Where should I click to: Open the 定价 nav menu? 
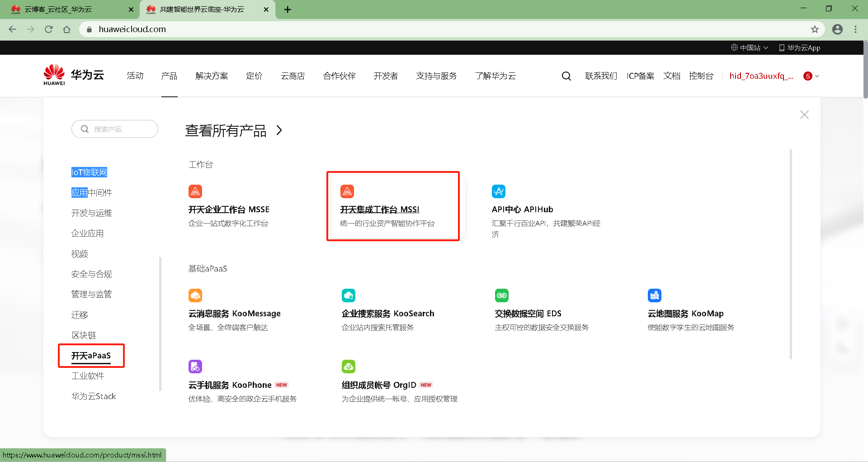pyautogui.click(x=254, y=76)
